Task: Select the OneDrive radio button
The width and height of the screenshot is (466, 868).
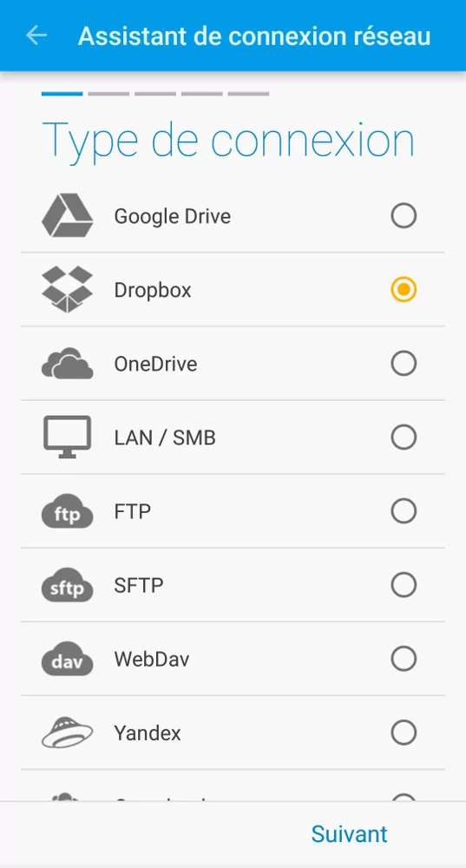Action: 404,364
